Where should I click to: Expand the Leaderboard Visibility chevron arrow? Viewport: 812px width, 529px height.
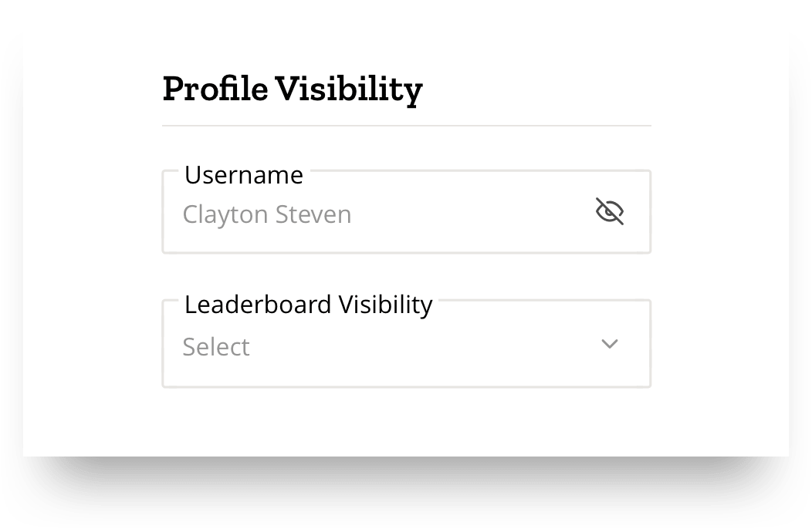click(610, 344)
